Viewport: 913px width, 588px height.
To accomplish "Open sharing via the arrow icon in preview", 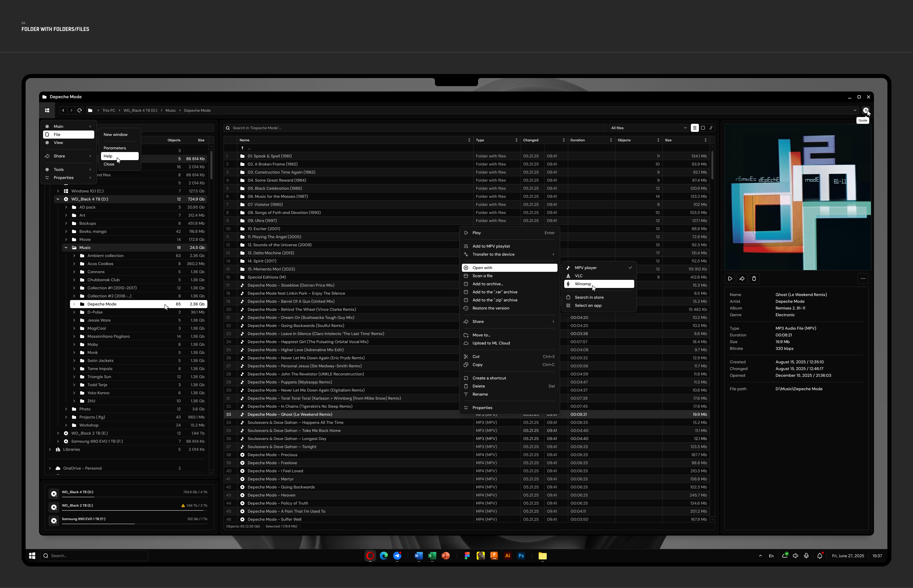I will click(742, 279).
